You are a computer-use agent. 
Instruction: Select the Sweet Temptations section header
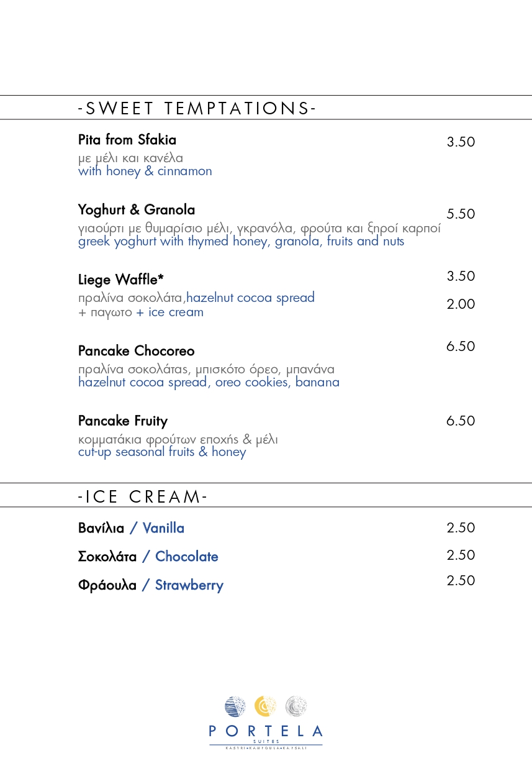(x=197, y=108)
